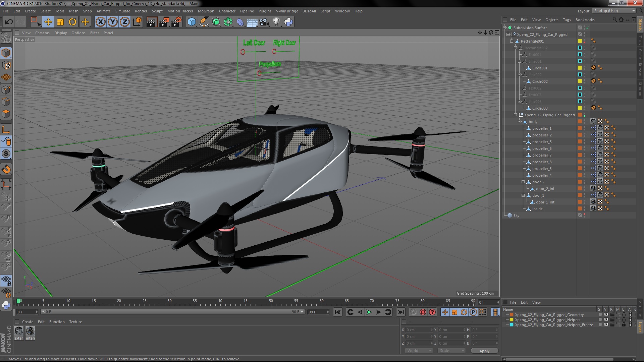The width and height of the screenshot is (644, 362).
Task: Click frame 45 on the timeline
Action: coord(246,301)
